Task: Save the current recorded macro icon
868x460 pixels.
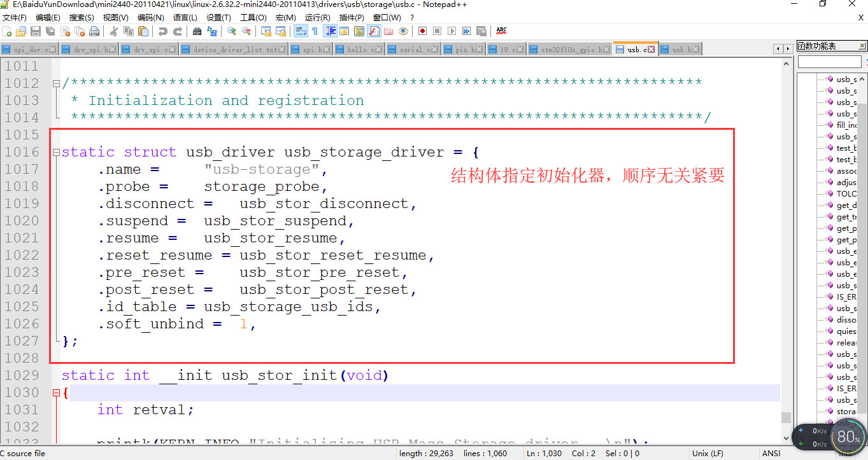Action: (x=481, y=31)
